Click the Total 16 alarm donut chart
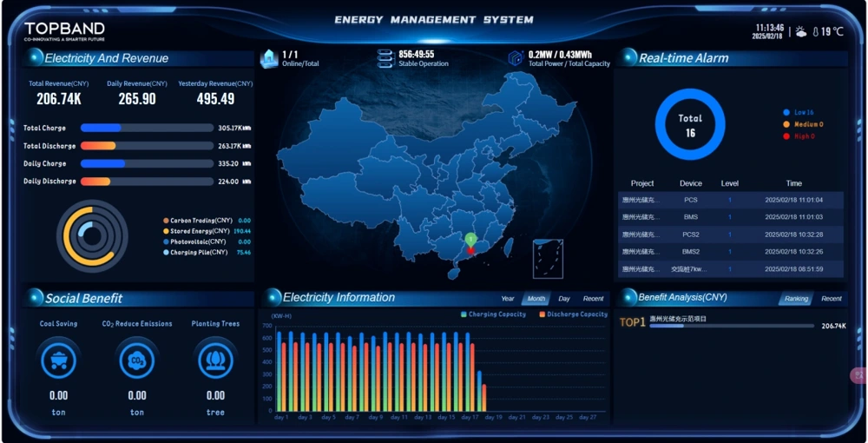 pyautogui.click(x=690, y=124)
